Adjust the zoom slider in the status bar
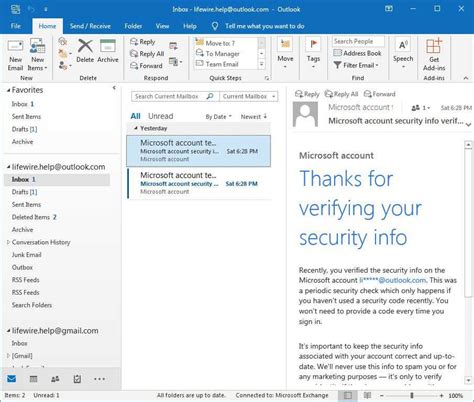The image size is (474, 402). click(x=412, y=395)
